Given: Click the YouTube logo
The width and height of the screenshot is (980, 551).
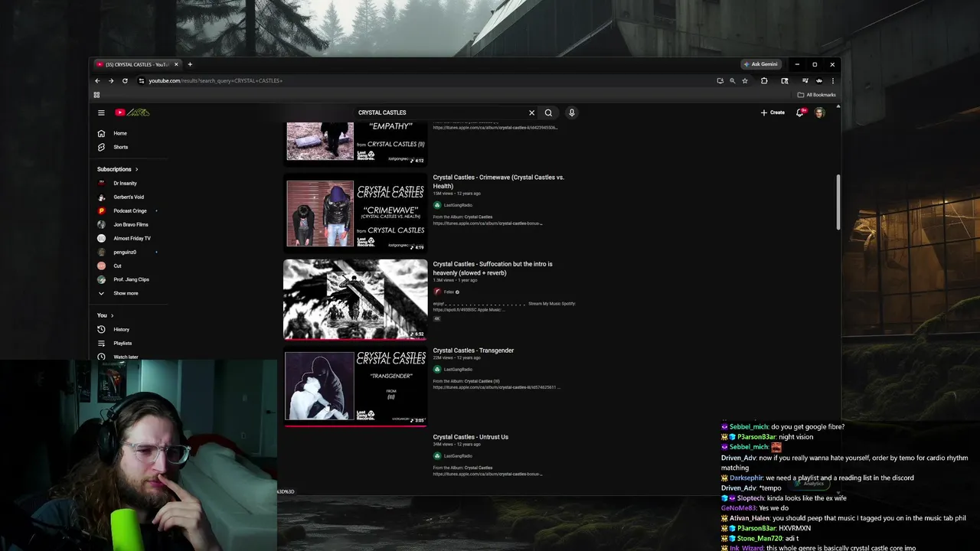Looking at the screenshot, I should tap(132, 112).
